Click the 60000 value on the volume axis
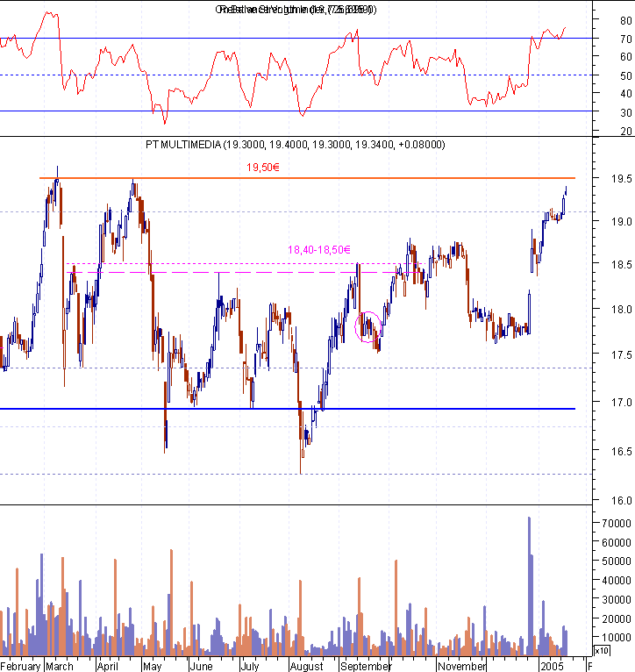This screenshot has width=635, height=672. click(x=617, y=542)
